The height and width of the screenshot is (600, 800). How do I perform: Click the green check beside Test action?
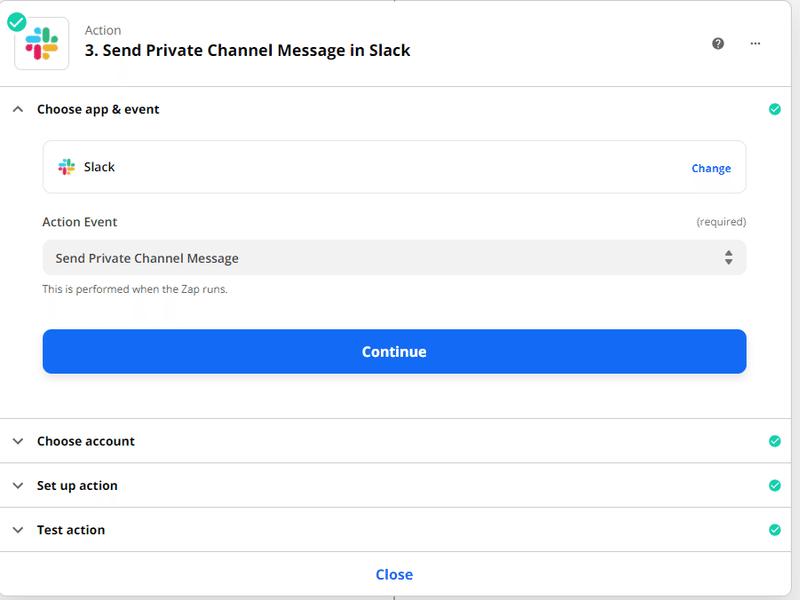[x=774, y=530]
